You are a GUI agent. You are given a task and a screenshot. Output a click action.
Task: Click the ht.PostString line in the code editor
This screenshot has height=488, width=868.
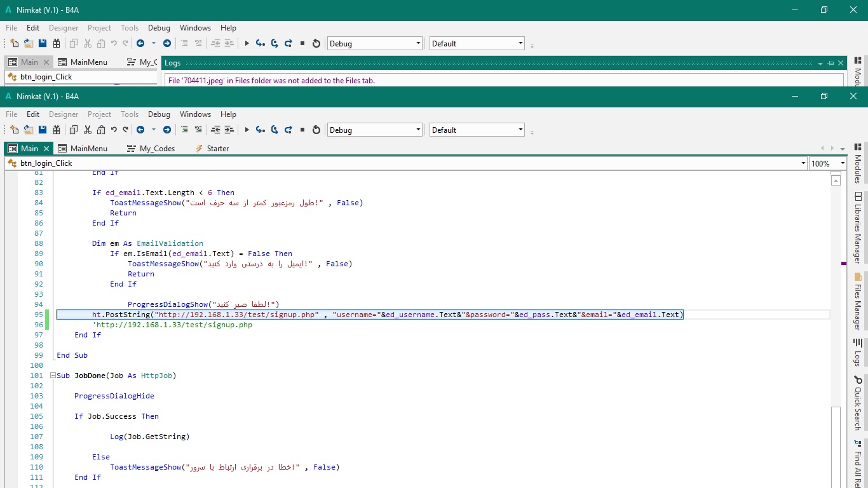[381, 315]
